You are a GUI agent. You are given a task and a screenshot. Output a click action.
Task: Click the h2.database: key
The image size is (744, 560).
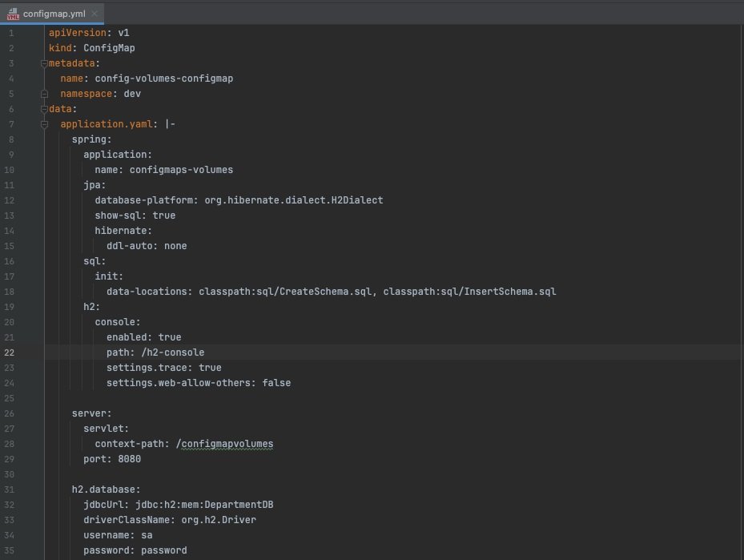click(x=107, y=489)
